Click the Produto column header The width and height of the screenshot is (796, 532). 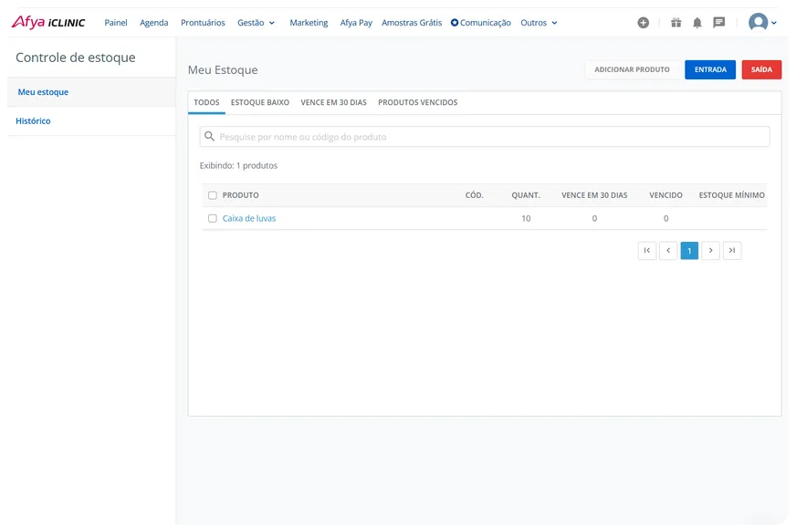(x=241, y=195)
